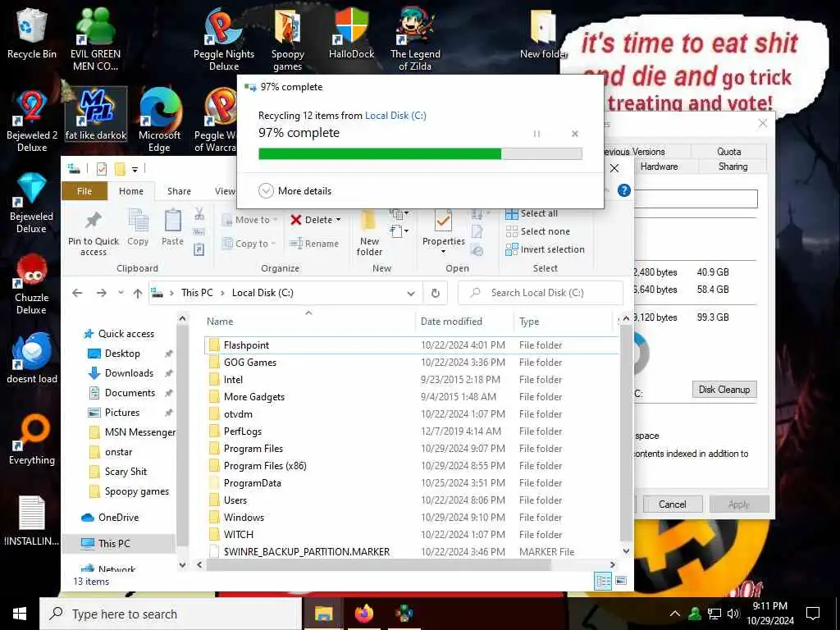840x630 pixels.
Task: Open the Properties dropdown arrow
Action: coord(444,252)
